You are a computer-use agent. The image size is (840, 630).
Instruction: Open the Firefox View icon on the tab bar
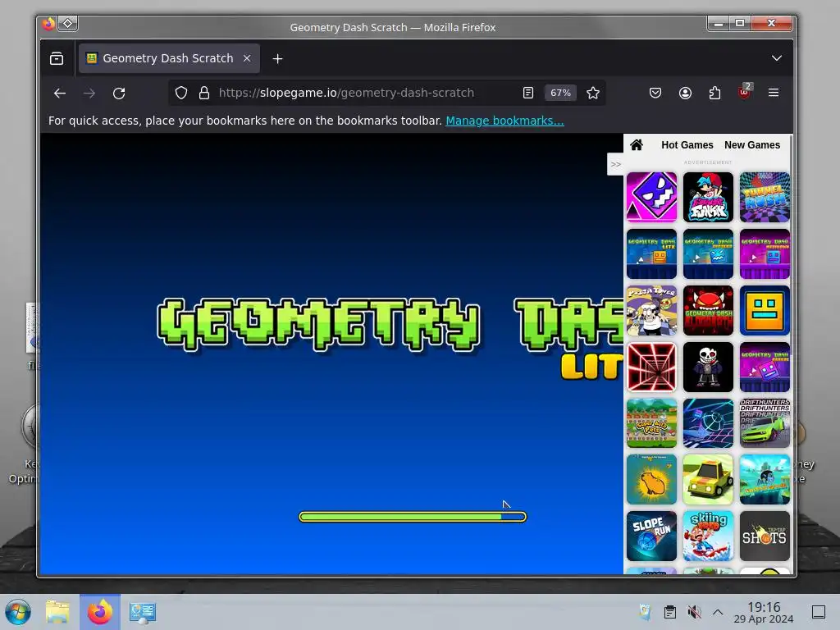pos(57,58)
